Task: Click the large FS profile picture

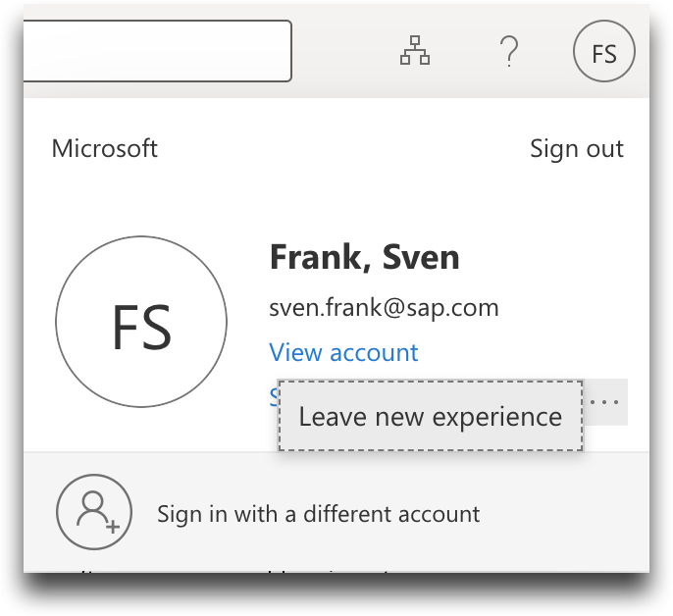Action: (x=141, y=322)
